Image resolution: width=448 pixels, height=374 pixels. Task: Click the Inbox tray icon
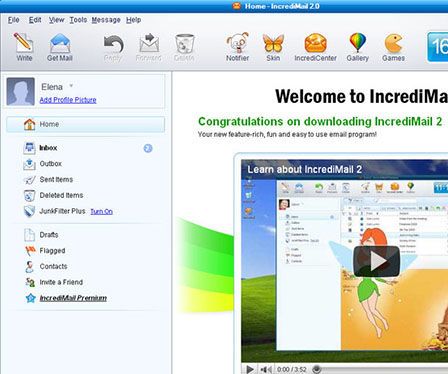(29, 148)
